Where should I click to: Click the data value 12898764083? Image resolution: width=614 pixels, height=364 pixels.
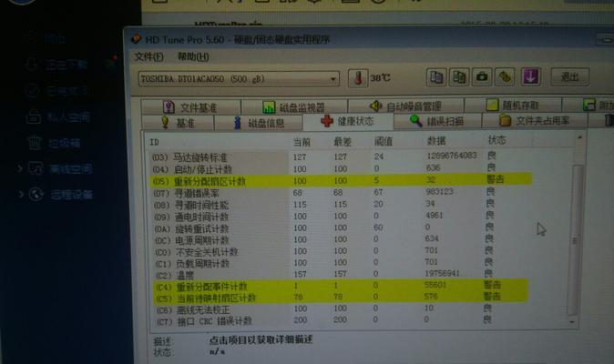452,156
